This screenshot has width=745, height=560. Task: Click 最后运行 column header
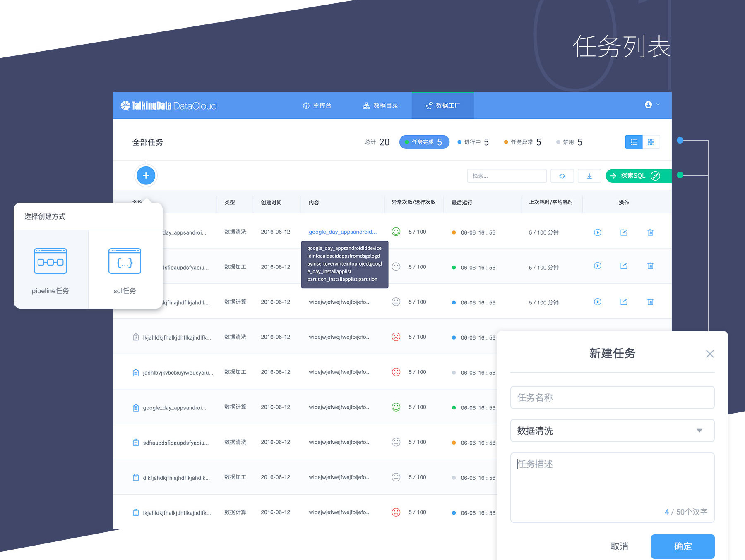[461, 202]
